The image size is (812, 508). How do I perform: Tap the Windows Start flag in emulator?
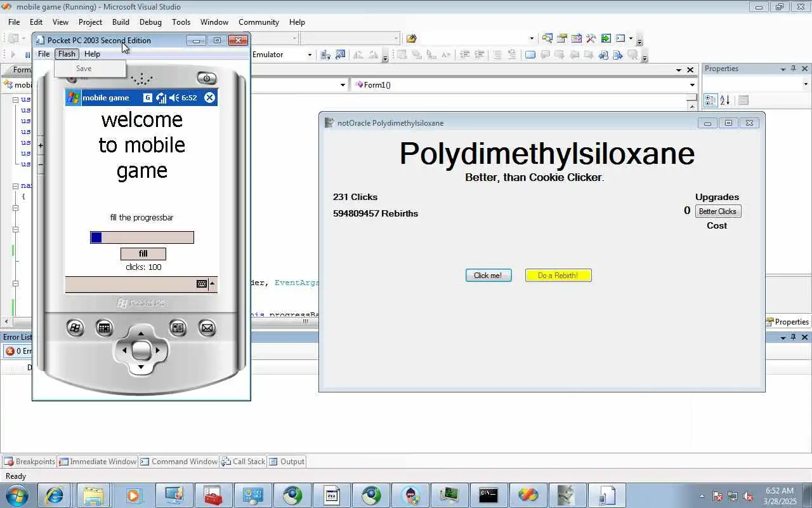click(73, 98)
